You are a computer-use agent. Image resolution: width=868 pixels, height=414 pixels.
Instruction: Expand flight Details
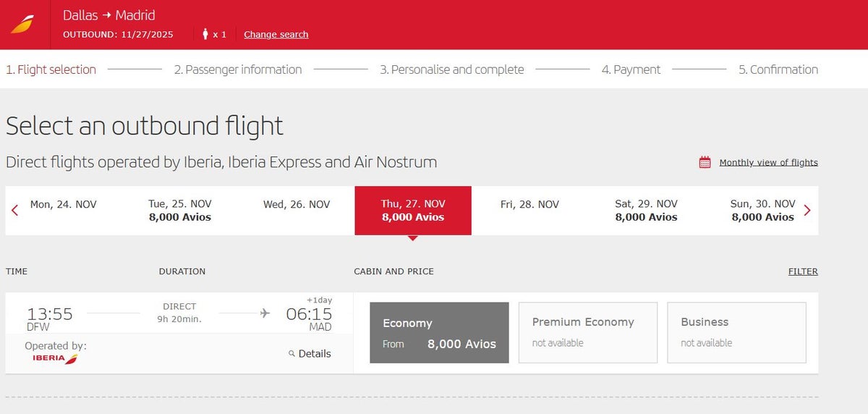(x=314, y=354)
